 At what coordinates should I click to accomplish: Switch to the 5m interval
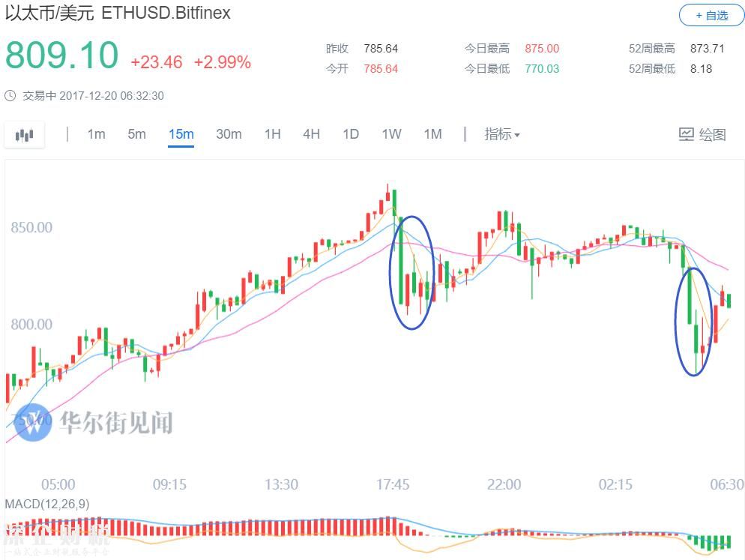(136, 134)
